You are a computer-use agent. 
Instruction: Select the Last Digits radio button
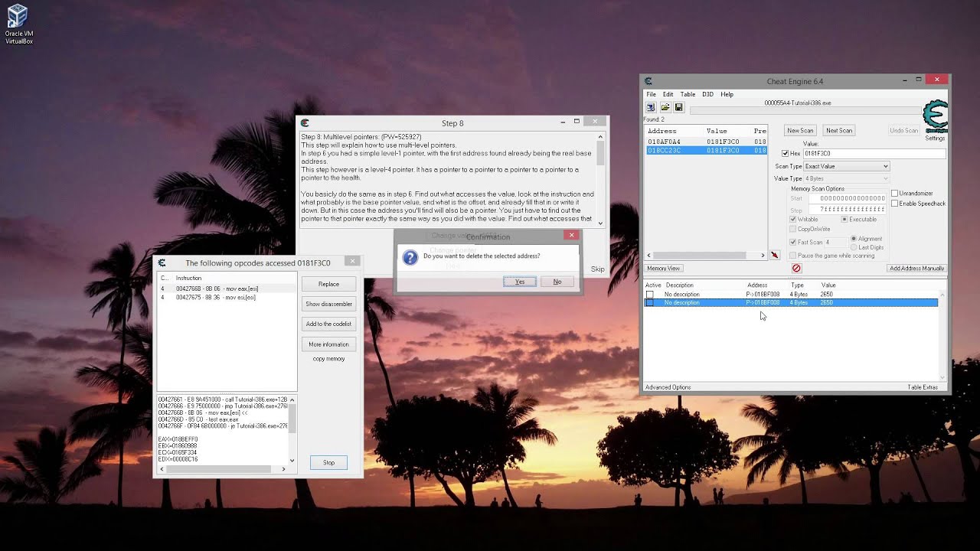click(x=854, y=247)
